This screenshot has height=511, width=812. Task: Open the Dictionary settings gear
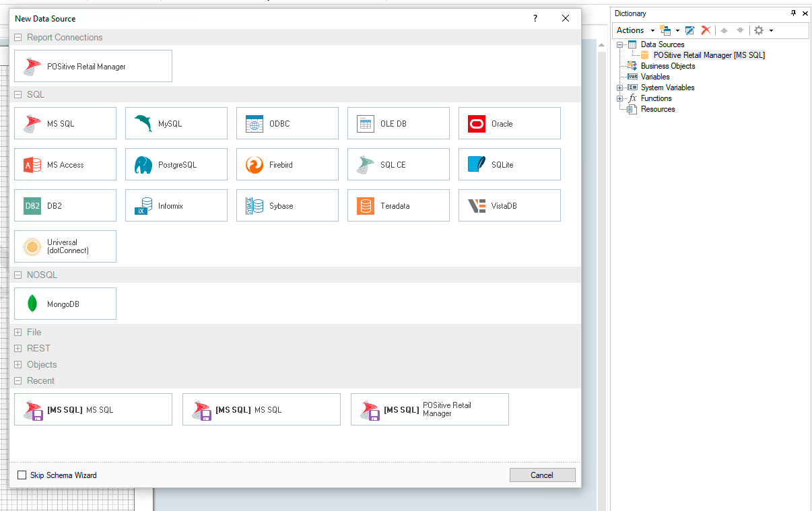pos(759,30)
